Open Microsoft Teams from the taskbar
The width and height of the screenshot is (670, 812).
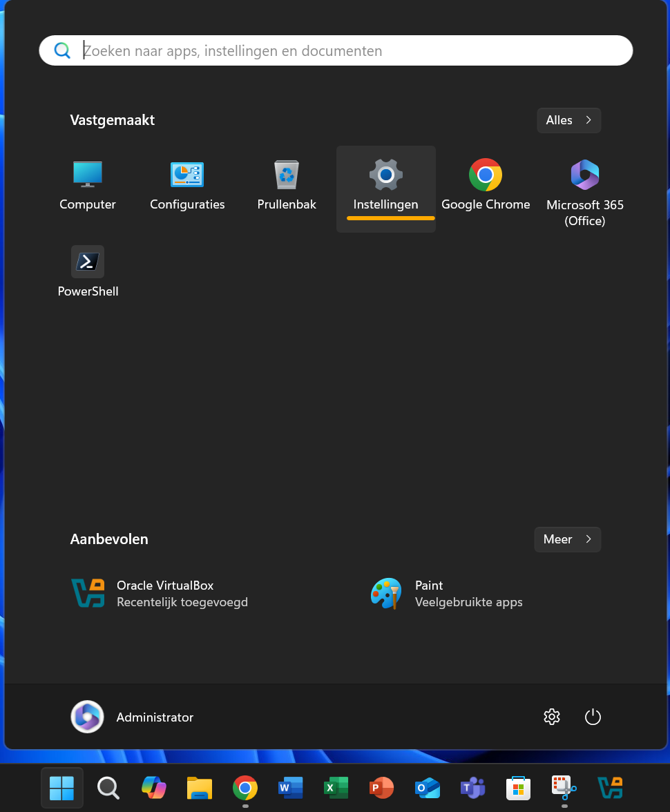pos(472,789)
